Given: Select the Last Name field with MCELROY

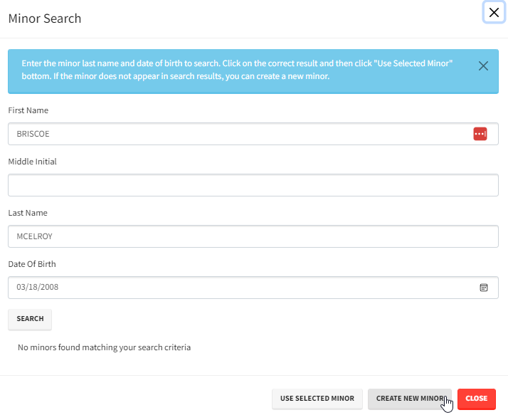Looking at the screenshot, I should pyautogui.click(x=253, y=236).
